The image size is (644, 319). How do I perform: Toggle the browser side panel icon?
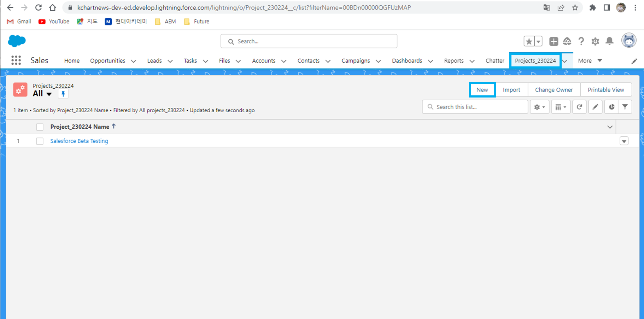pos(607,7)
